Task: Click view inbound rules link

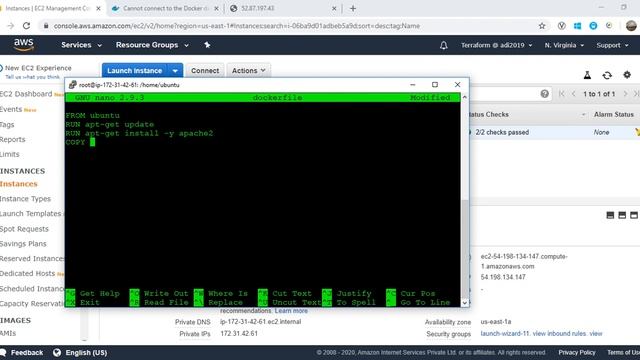Action: (559, 333)
